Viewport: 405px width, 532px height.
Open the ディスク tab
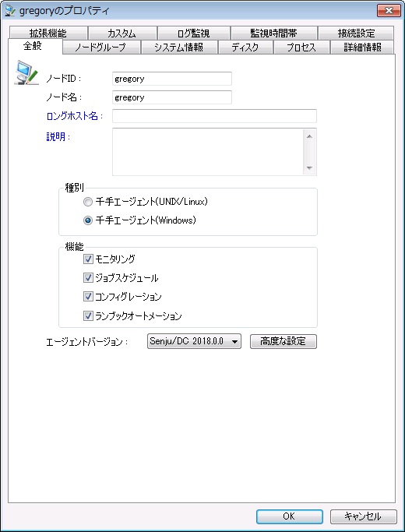click(x=245, y=48)
